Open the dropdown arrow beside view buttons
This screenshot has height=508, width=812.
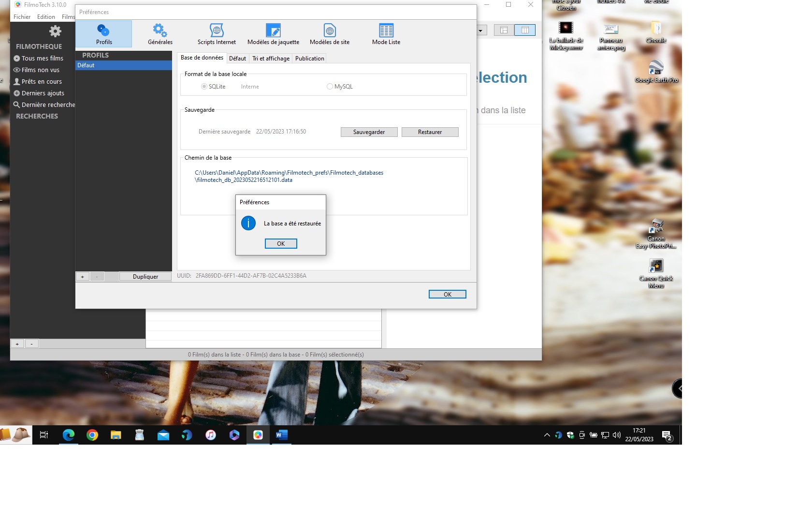click(x=480, y=30)
